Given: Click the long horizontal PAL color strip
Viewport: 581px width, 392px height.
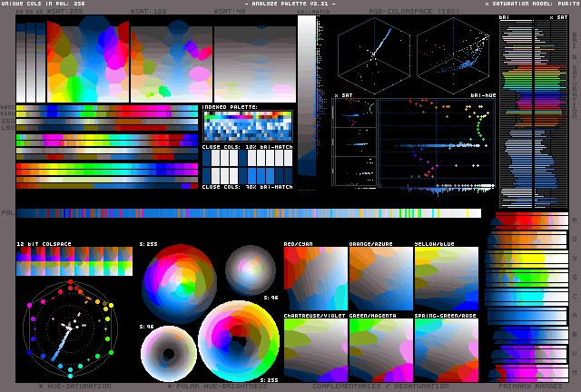Looking at the screenshot, I should pos(248,213).
